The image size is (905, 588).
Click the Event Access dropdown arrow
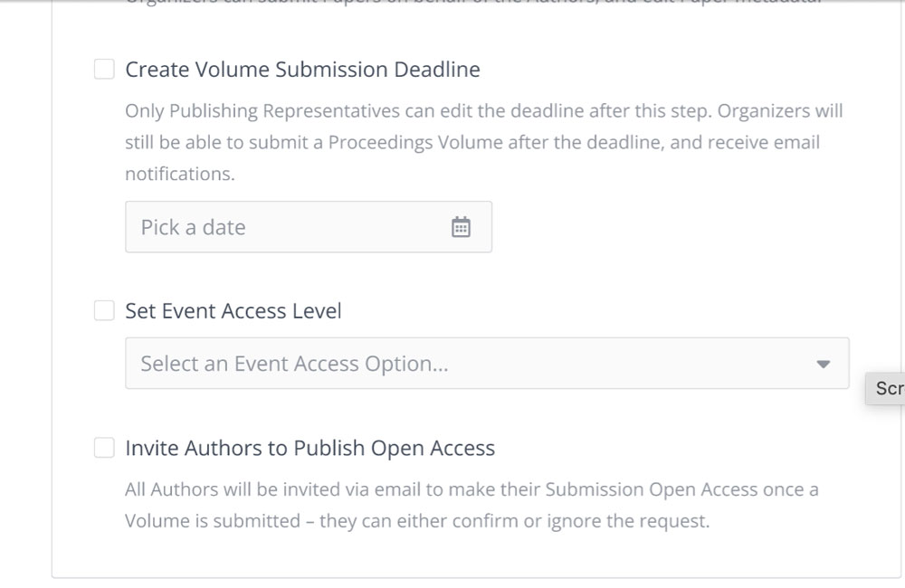pyautogui.click(x=823, y=365)
